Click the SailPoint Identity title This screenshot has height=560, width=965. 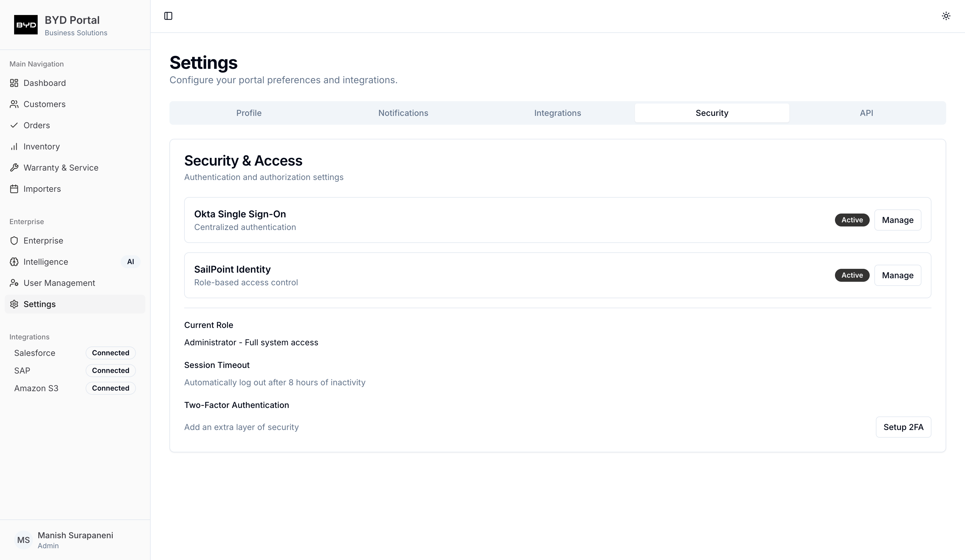(232, 269)
